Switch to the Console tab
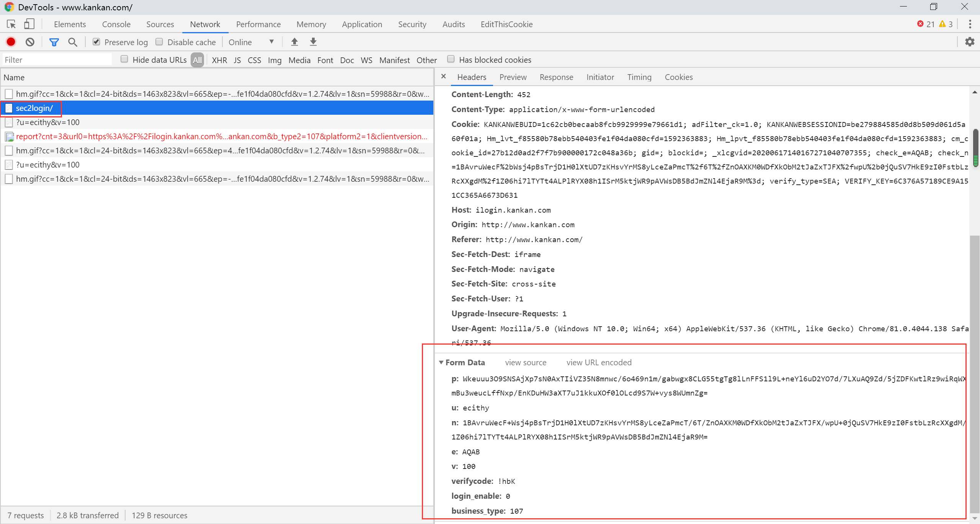 pyautogui.click(x=116, y=24)
